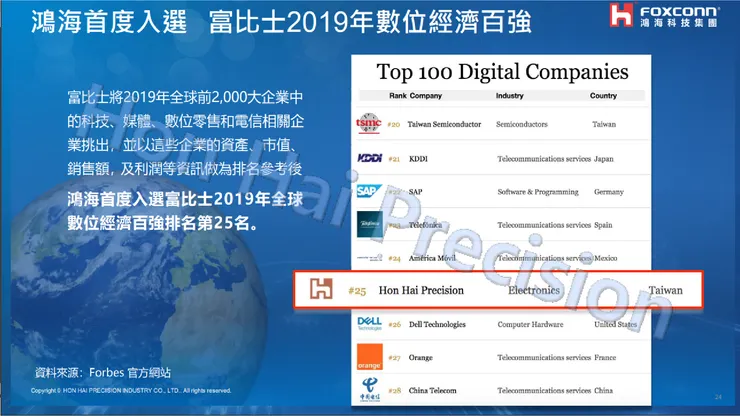Click 'Mexico' country text
Image resolution: width=740 pixels, height=416 pixels.
click(605, 258)
